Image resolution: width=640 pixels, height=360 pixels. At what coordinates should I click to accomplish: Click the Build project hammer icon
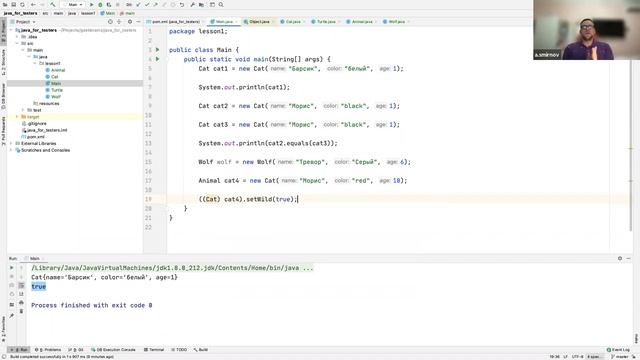(x=53, y=4)
